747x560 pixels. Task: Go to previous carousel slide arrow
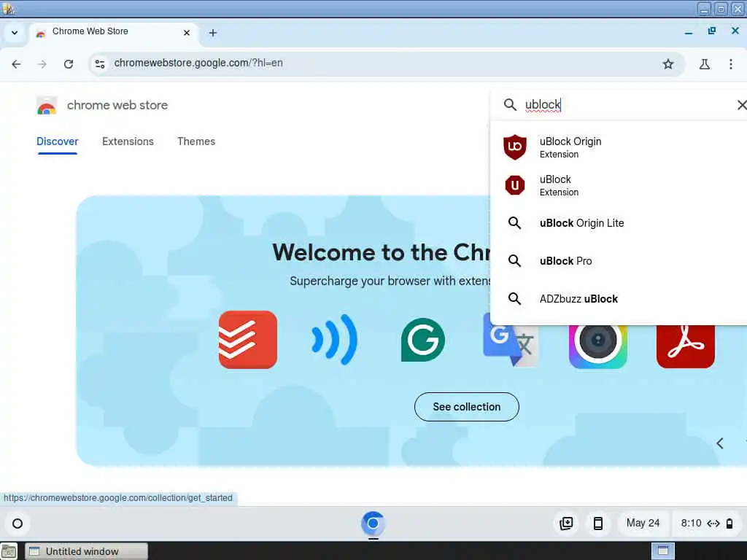coord(720,443)
